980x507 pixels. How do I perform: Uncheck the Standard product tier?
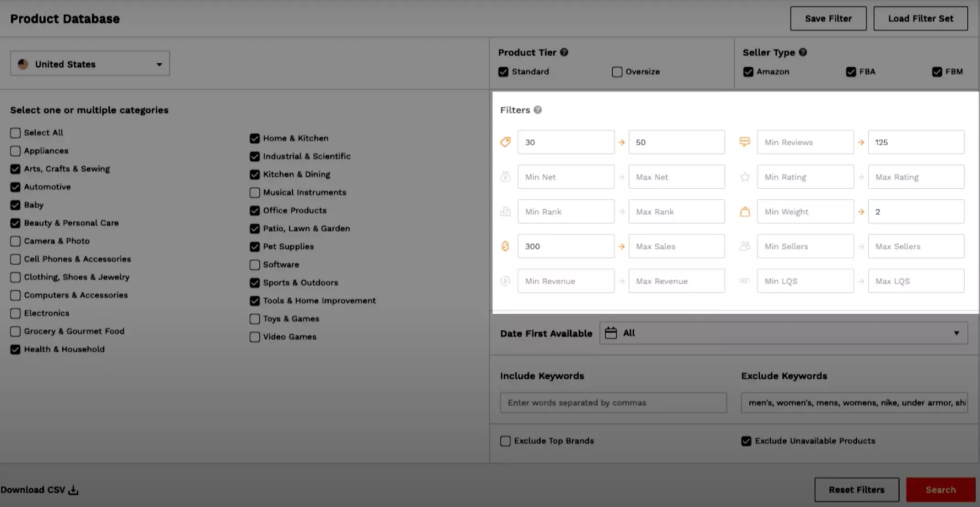click(503, 72)
